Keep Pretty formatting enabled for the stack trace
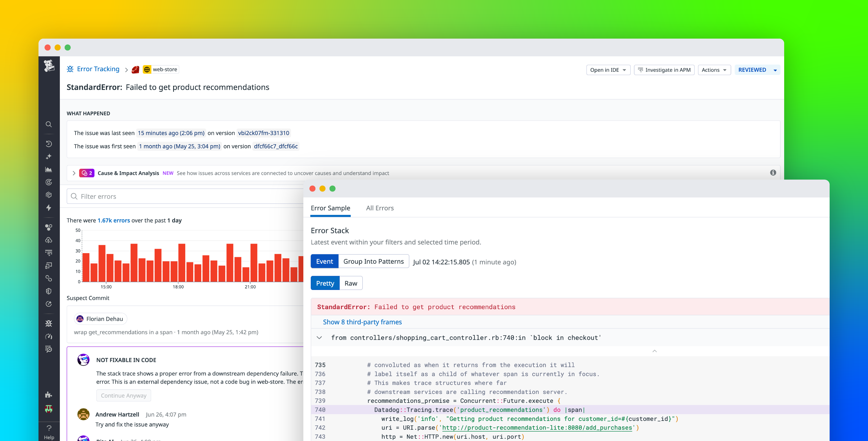Viewport: 868px width, 441px height. (x=325, y=283)
